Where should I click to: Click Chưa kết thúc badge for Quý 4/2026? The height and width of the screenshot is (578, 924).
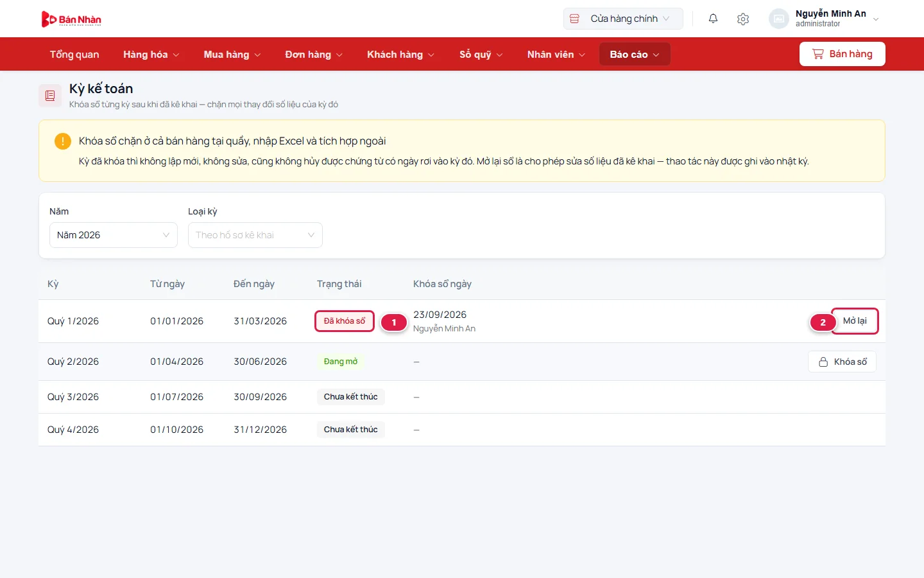coord(351,430)
